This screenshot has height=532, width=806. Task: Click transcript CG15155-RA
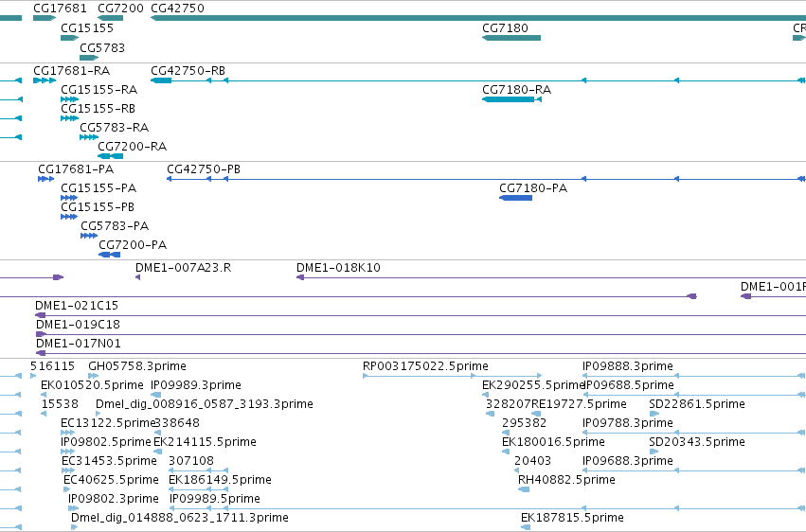pyautogui.click(x=69, y=99)
